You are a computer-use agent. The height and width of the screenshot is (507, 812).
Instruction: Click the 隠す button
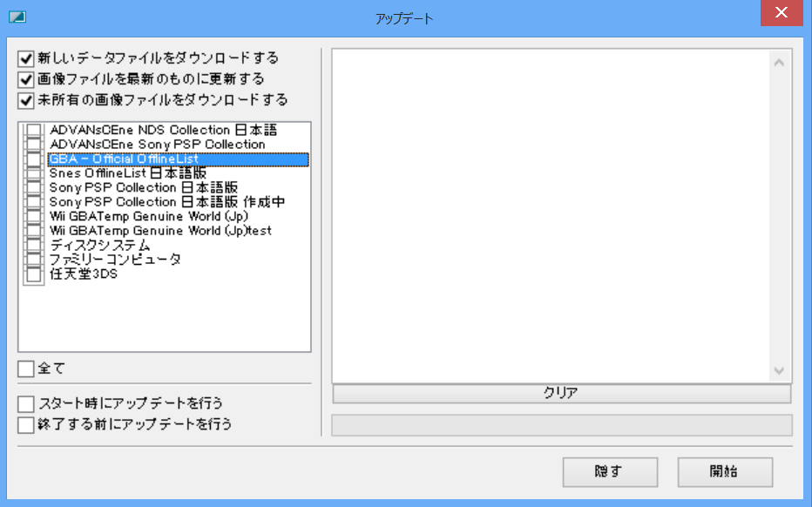[610, 471]
